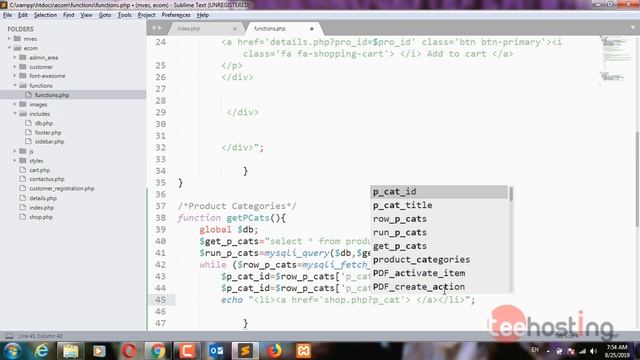Collapse the ecom folder

9,48
